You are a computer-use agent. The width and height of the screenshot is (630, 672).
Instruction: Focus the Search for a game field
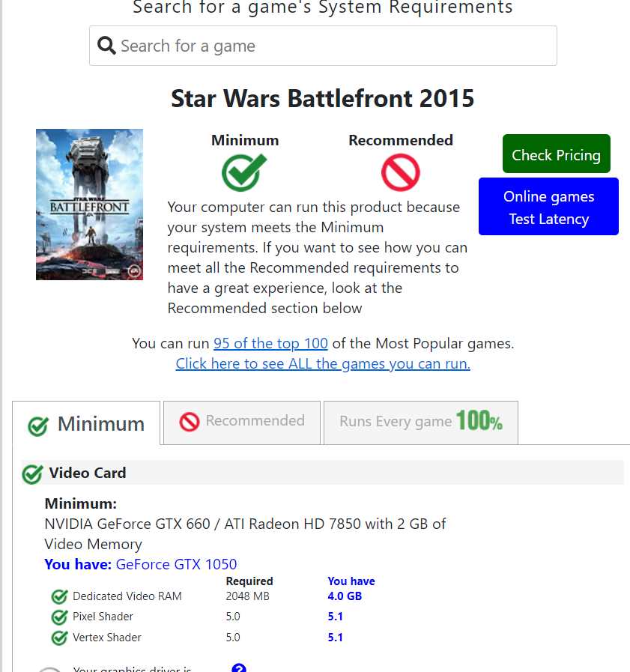pyautogui.click(x=323, y=46)
